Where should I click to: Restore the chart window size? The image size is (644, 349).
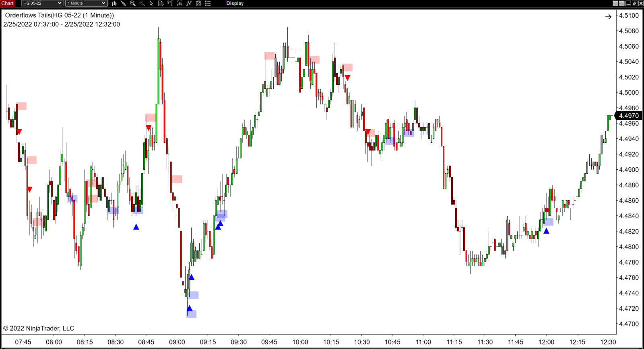[635, 3]
